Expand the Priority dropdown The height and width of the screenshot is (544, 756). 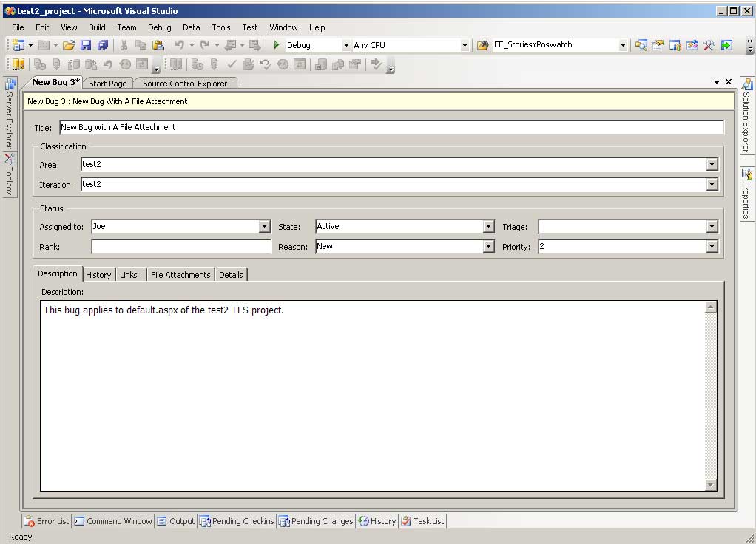click(712, 247)
